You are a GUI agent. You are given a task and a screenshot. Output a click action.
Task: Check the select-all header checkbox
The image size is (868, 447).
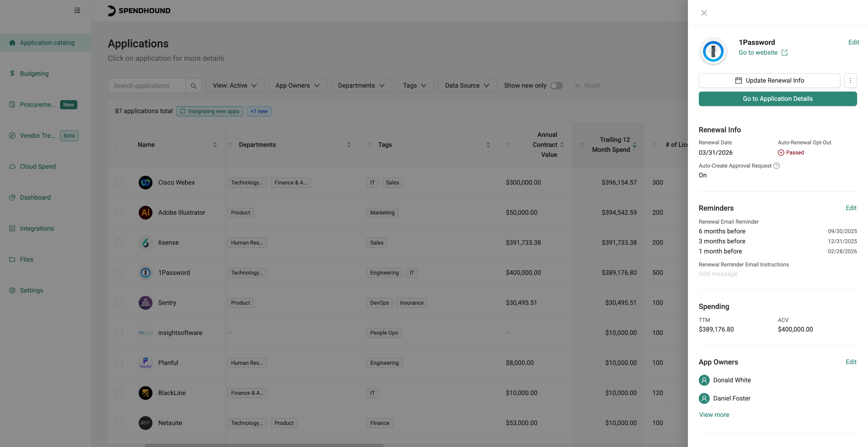[x=119, y=145]
